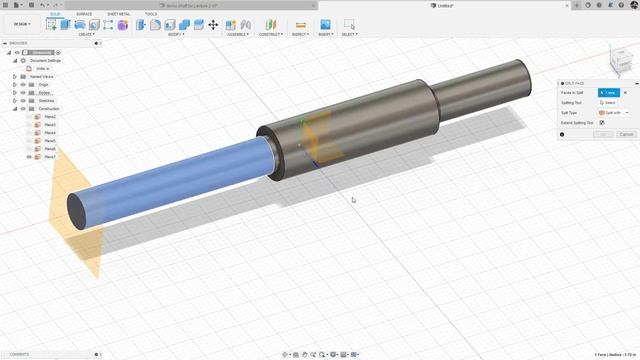
Task: Click the Construct offset plane icon
Action: pyautogui.click(x=271, y=25)
